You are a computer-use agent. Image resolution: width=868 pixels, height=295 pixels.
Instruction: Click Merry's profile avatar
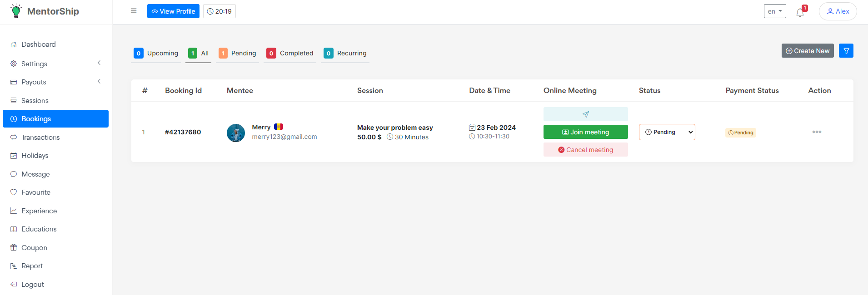pos(236,133)
